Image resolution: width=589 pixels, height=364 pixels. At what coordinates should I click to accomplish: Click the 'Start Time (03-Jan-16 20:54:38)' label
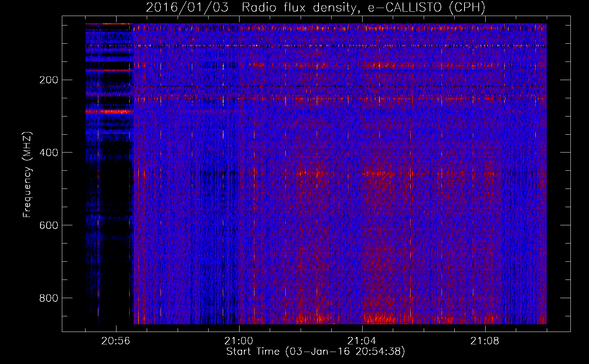coord(316,352)
